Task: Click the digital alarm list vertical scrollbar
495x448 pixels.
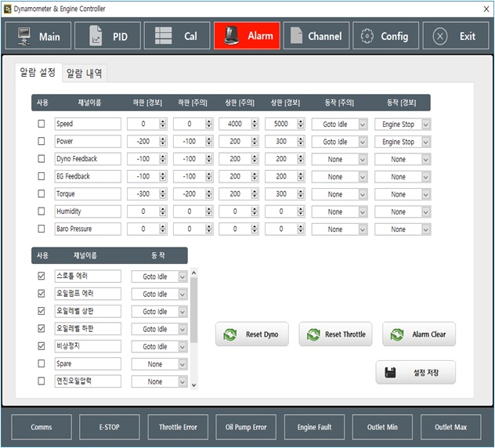Action: pyautogui.click(x=194, y=313)
